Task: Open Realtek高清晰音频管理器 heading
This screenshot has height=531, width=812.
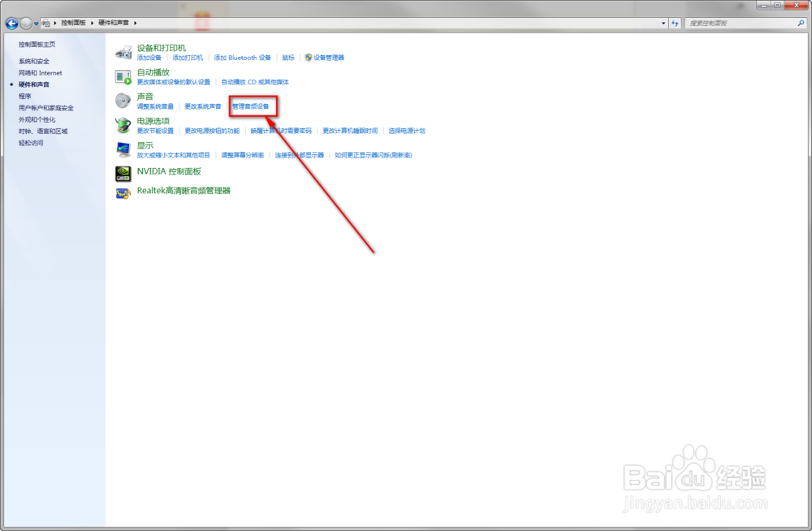Action: coord(184,191)
